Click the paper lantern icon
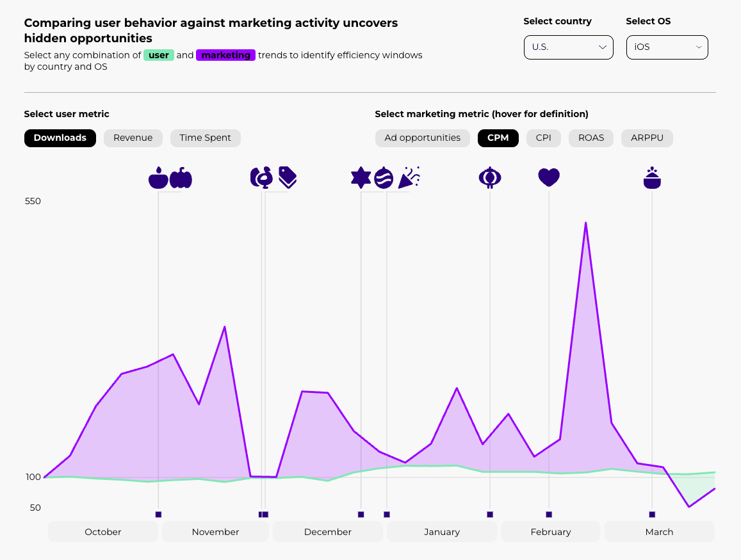The width and height of the screenshot is (741, 560). pyautogui.click(x=490, y=177)
